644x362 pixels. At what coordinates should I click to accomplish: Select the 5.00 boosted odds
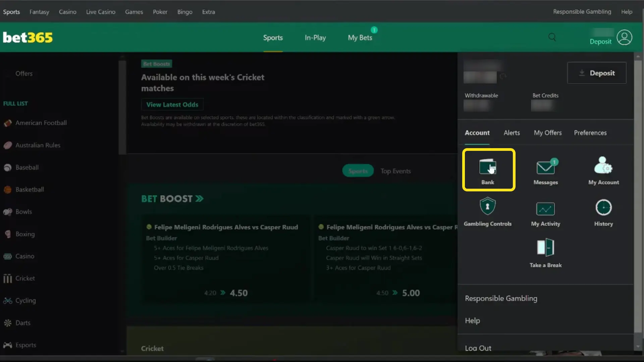pyautogui.click(x=411, y=293)
